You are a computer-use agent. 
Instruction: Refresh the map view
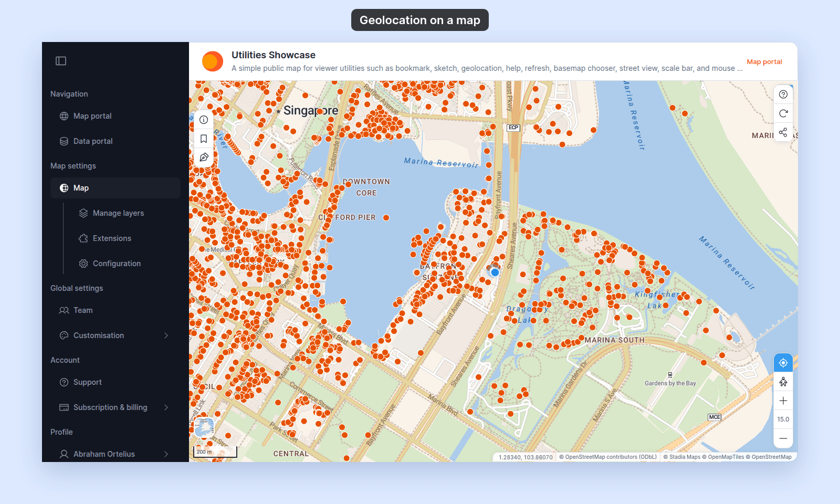(x=783, y=113)
